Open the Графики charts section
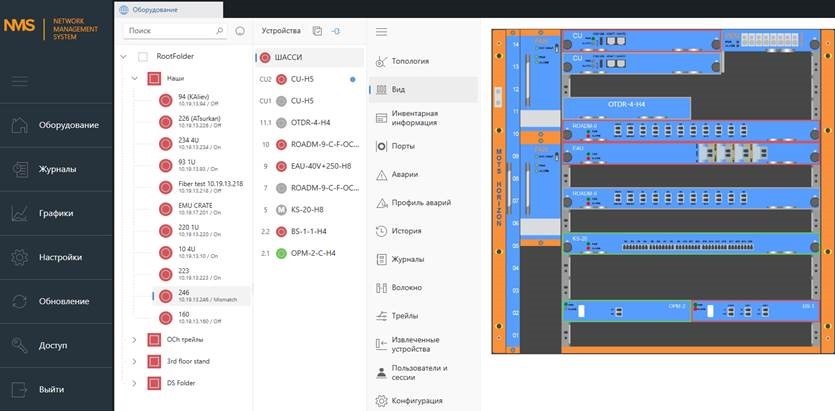This screenshot has width=835, height=411. (57, 213)
